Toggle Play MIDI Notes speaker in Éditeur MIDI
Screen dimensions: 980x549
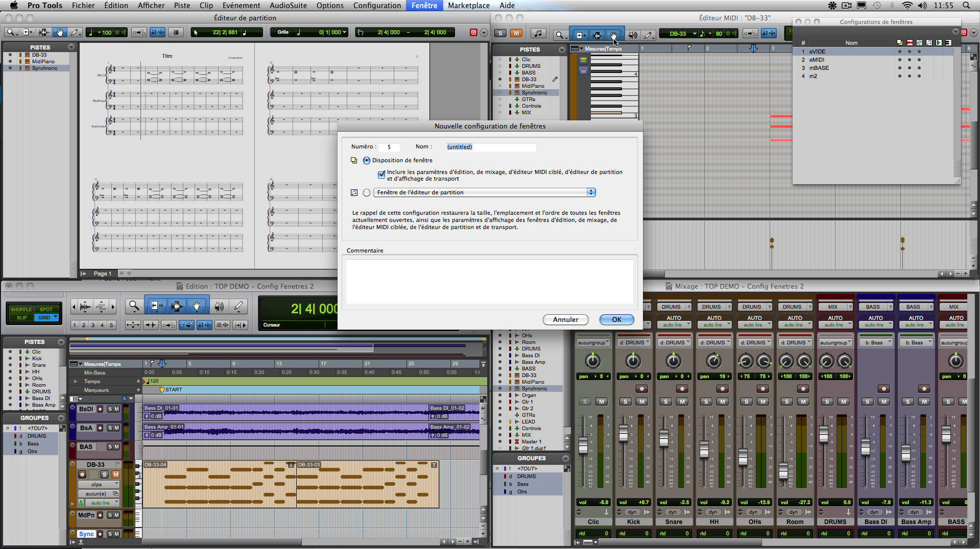[x=633, y=35]
